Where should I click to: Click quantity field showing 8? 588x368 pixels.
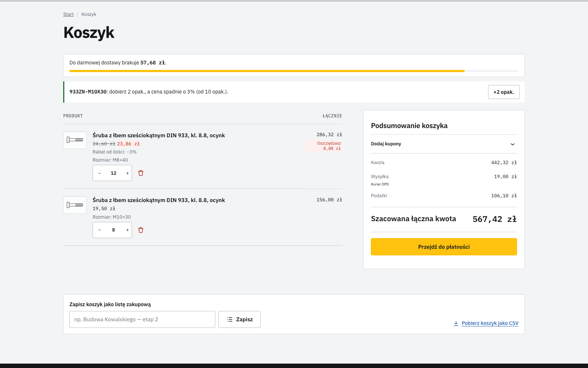pyautogui.click(x=114, y=230)
